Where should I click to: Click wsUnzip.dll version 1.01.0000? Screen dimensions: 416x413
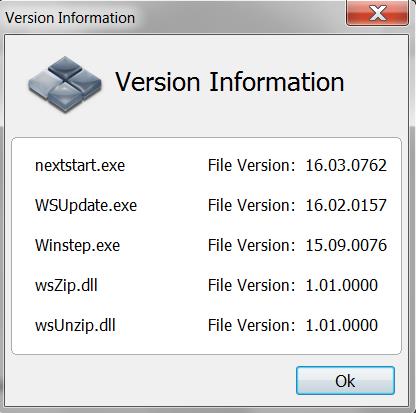[342, 325]
